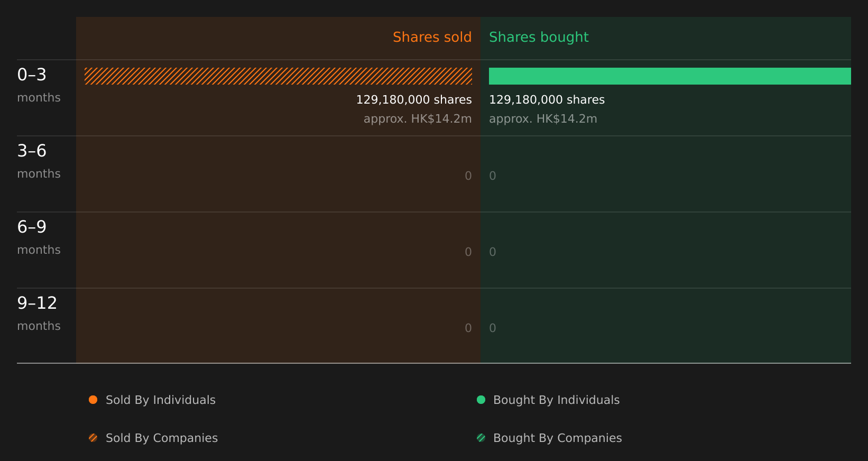The height and width of the screenshot is (461, 868).
Task: Click the 9–12 months row label
Action: click(39, 313)
